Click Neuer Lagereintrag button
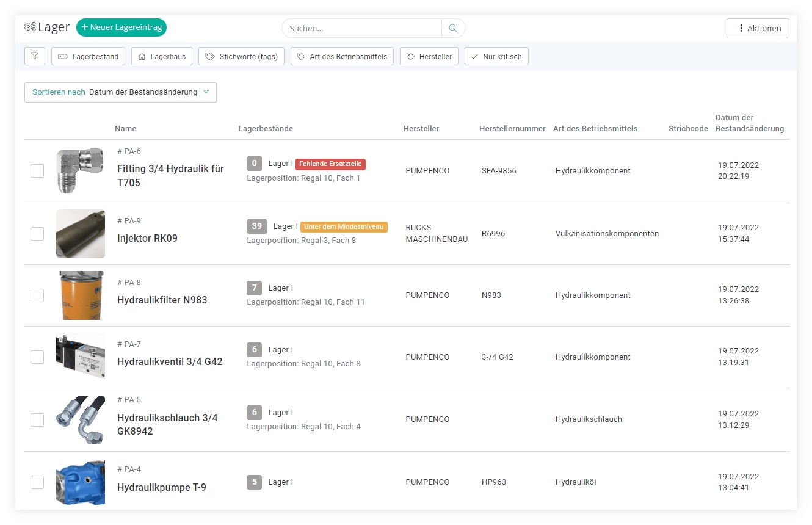The height and width of the screenshot is (525, 812). click(121, 27)
